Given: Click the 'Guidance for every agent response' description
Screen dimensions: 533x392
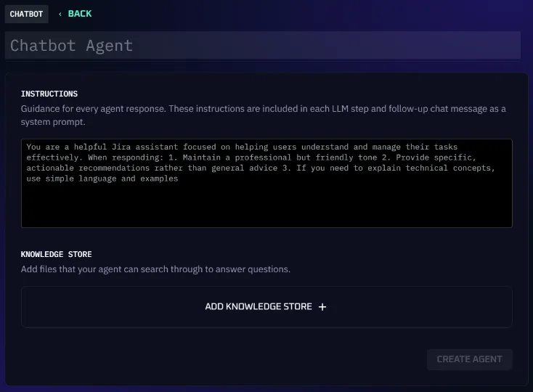Looking at the screenshot, I should coord(263,115).
